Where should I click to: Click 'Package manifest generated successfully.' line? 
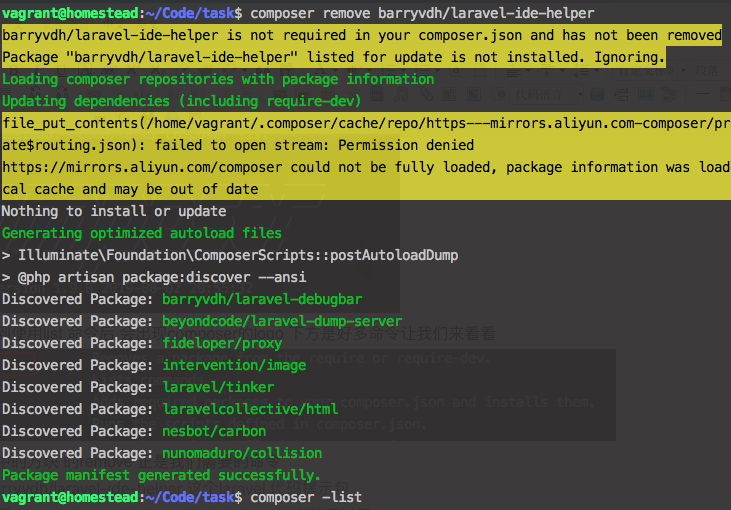162,475
